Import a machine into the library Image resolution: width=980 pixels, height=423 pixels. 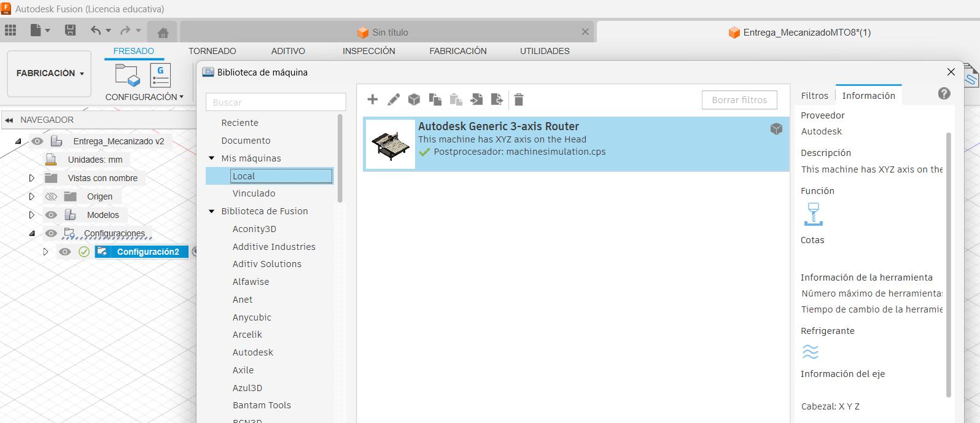point(476,99)
